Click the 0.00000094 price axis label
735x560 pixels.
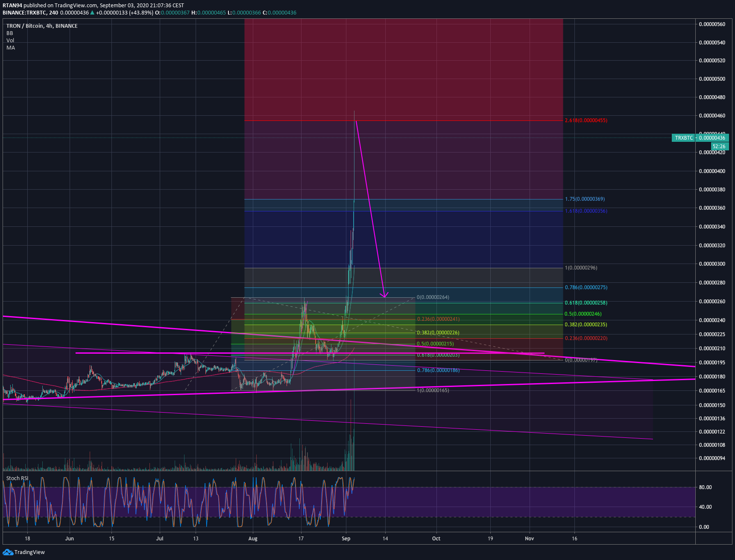click(712, 458)
